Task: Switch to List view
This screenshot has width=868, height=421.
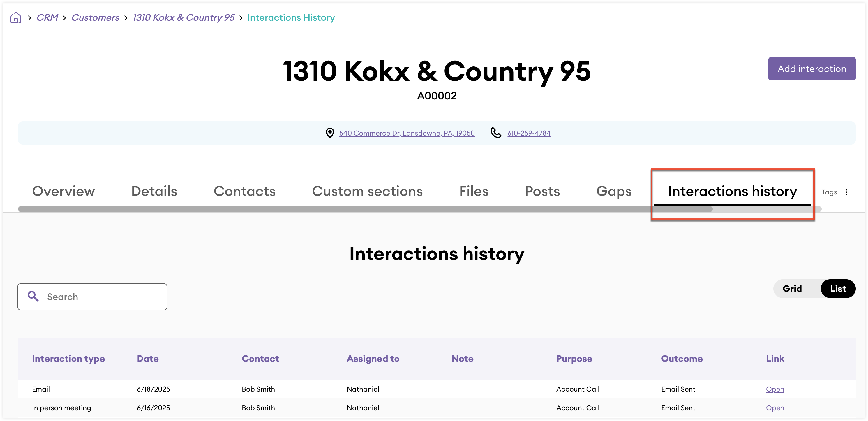Action: 838,288
